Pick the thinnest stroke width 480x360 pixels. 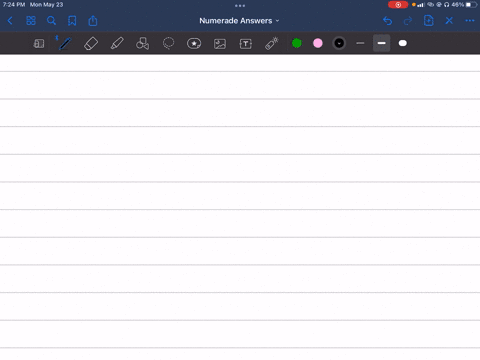click(x=360, y=43)
